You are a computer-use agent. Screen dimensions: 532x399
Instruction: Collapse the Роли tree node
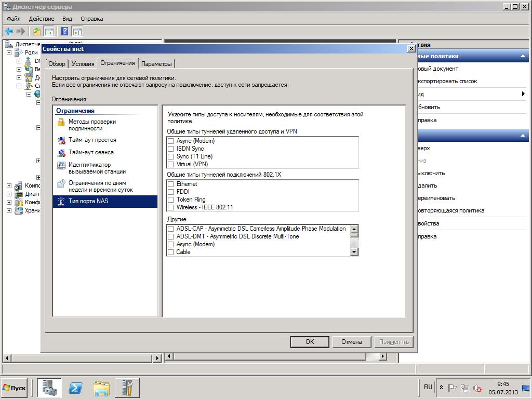pyautogui.click(x=9, y=52)
